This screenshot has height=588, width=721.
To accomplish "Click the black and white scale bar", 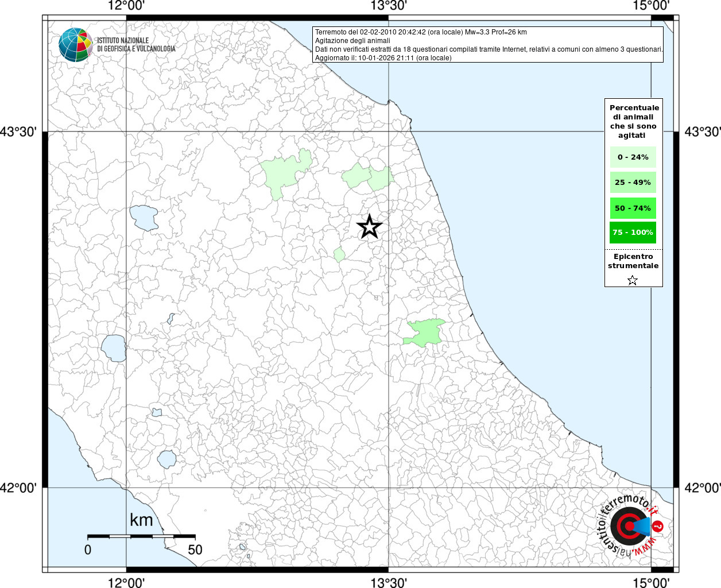I will point(141,536).
